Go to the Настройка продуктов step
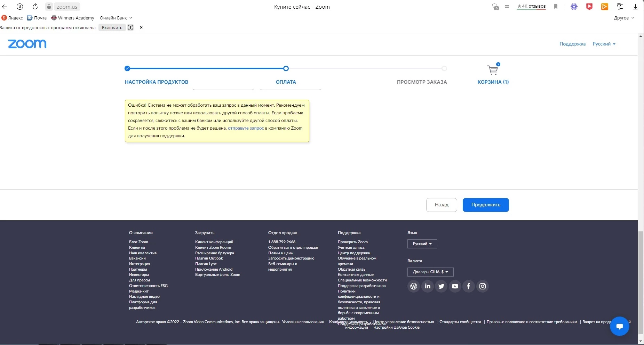The width and height of the screenshot is (644, 345). [x=157, y=82]
